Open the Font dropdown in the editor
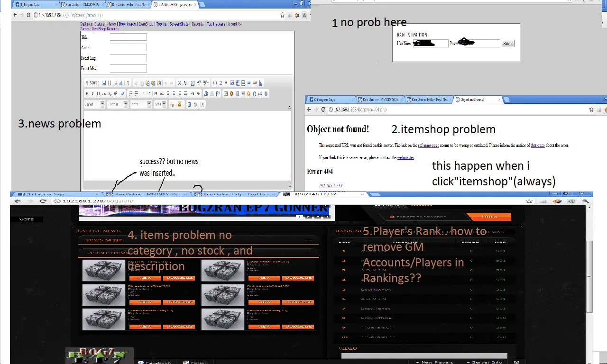Viewport: 607px width, 364px height. click(x=141, y=104)
